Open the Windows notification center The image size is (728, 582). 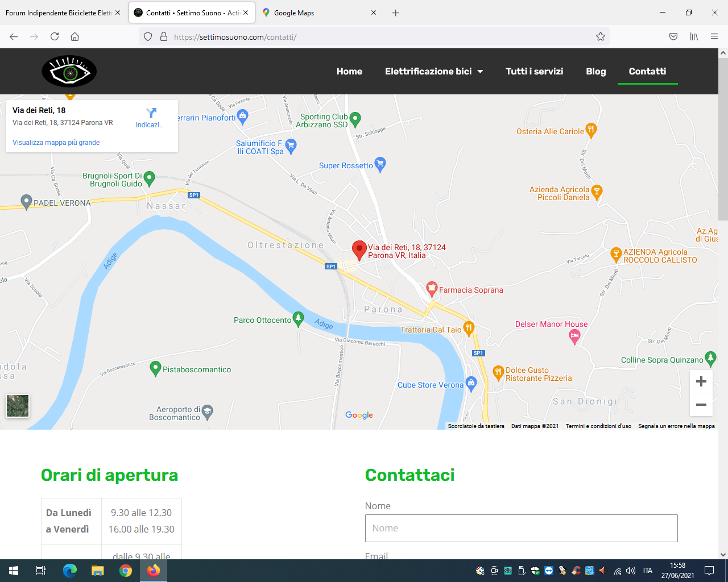(709, 571)
